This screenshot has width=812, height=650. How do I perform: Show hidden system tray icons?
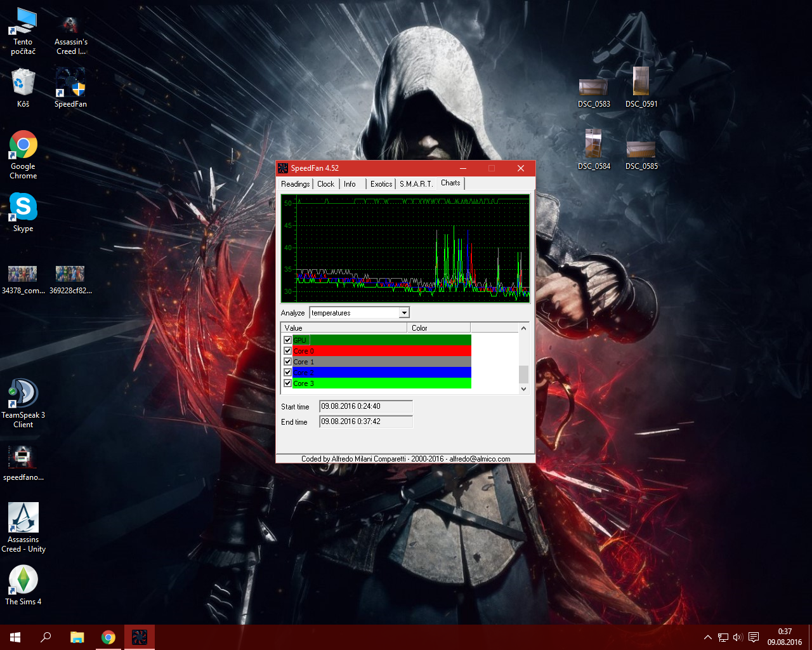(708, 637)
